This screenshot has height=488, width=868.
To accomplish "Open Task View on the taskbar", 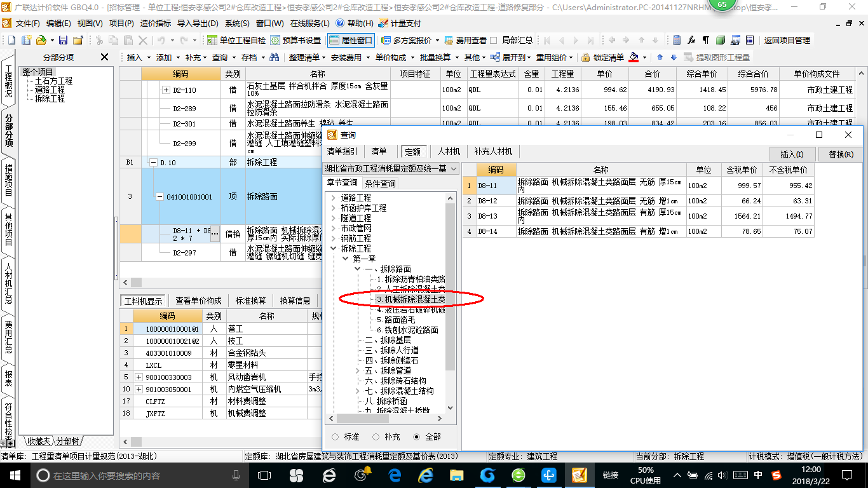I will 264,475.
